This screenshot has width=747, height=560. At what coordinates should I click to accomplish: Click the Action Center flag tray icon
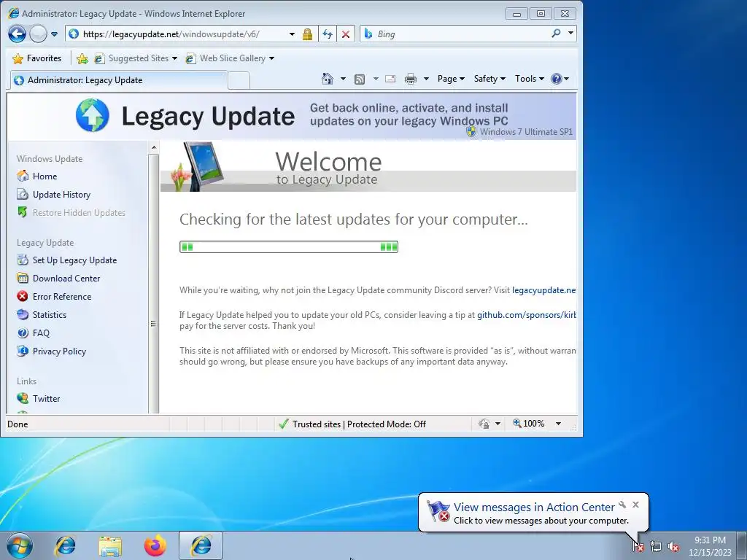[638, 547]
